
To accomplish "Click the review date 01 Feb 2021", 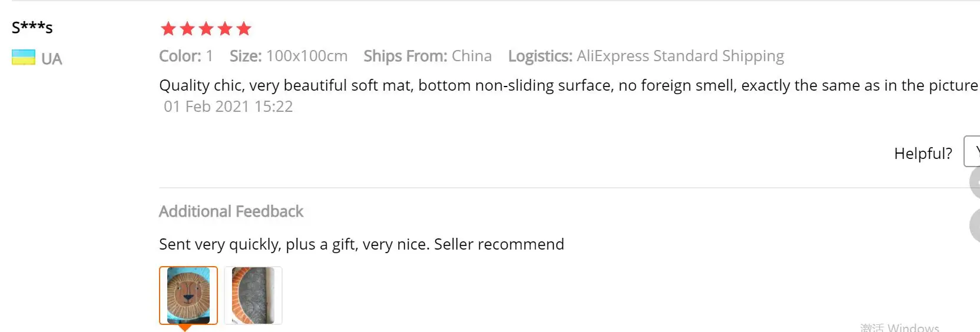I will point(228,107).
